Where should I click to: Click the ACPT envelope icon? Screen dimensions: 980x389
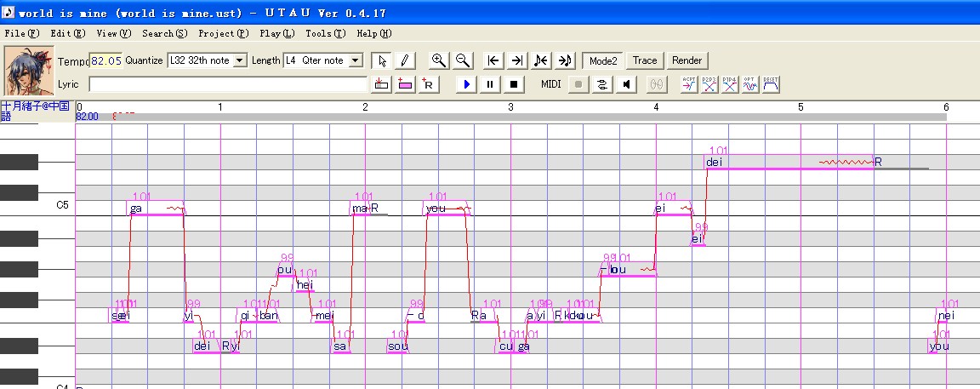[689, 83]
